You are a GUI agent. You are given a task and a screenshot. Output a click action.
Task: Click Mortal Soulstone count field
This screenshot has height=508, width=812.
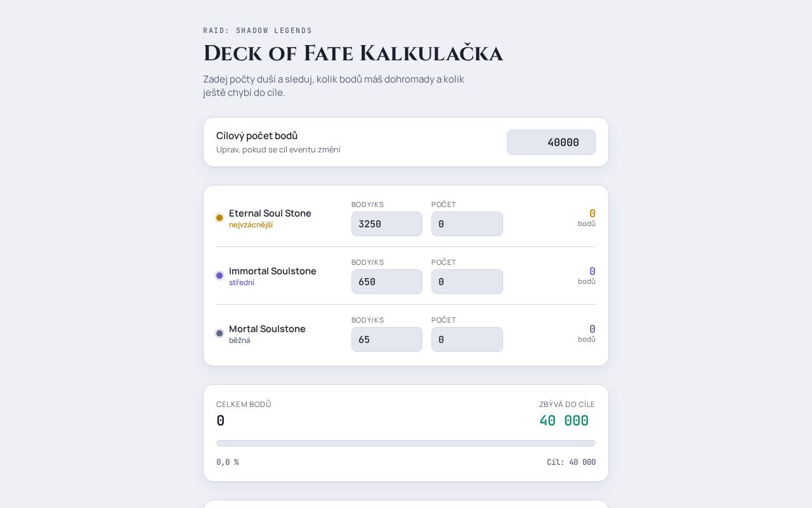point(467,339)
